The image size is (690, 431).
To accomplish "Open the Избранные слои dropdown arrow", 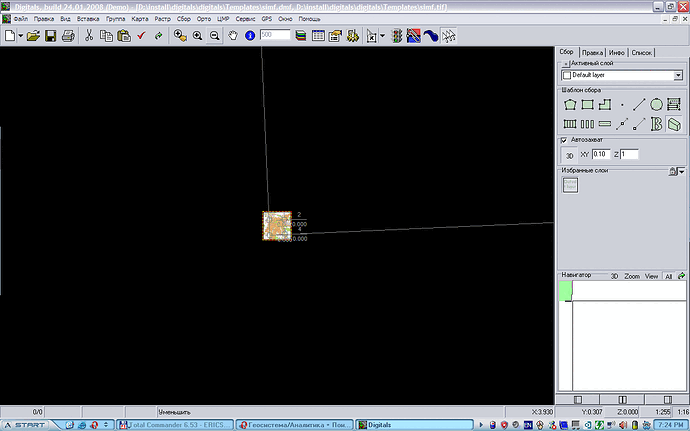I will point(682,171).
